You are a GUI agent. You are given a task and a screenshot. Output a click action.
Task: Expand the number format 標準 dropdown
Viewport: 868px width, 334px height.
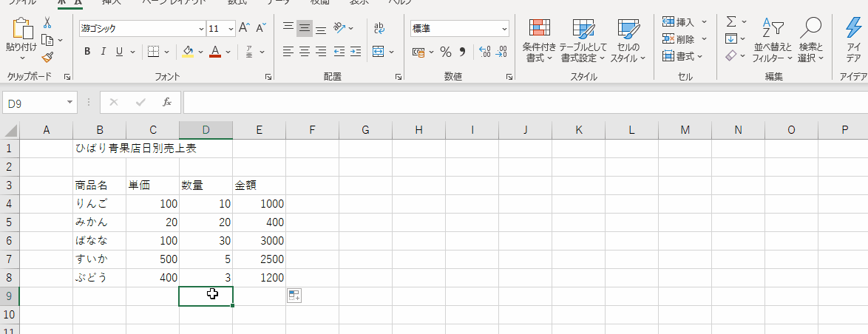(x=504, y=29)
